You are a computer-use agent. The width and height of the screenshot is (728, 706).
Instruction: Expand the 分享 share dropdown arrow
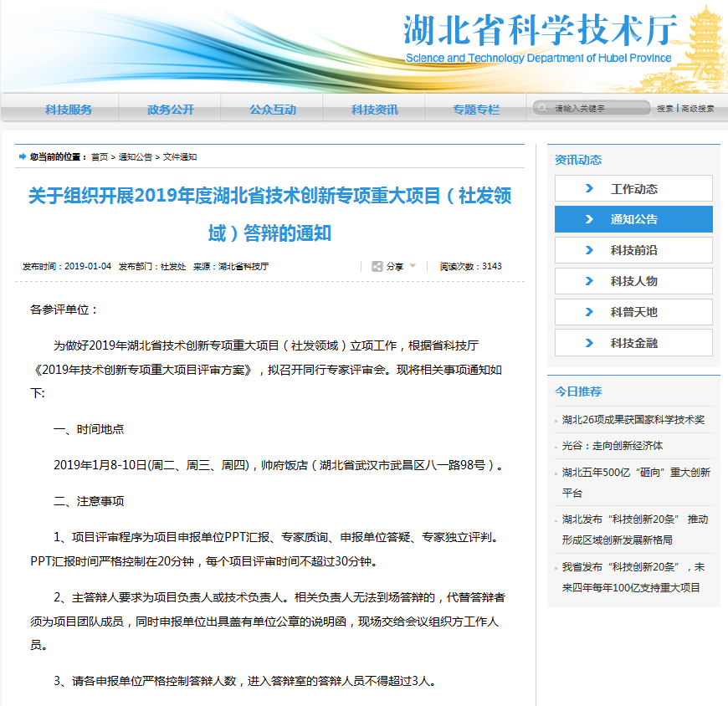coord(413,267)
